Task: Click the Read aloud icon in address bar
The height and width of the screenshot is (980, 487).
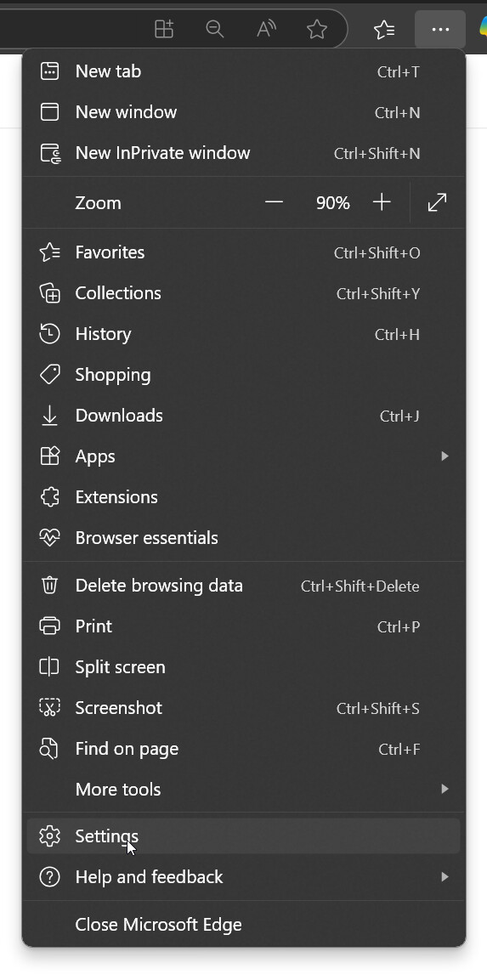Action: [x=266, y=29]
